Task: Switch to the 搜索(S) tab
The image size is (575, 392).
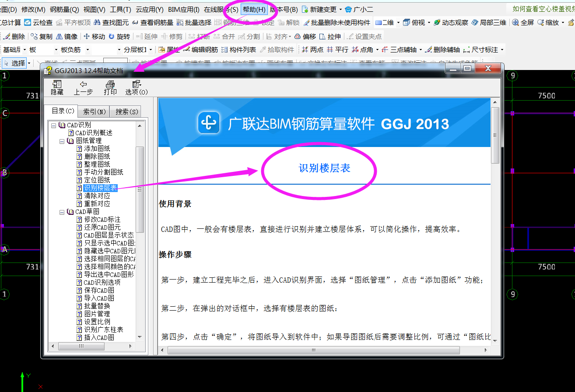Action: click(126, 112)
